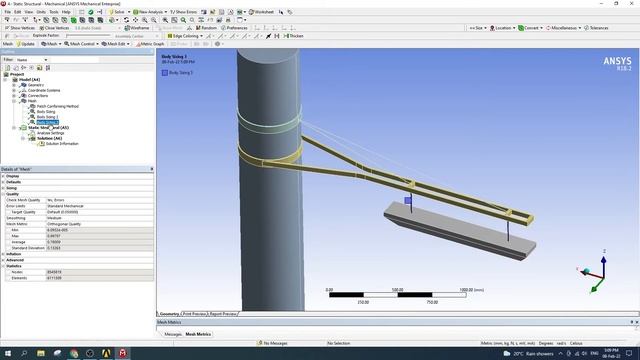Open the Location dropdown
Viewport: 640px width, 360px height.
[502, 28]
